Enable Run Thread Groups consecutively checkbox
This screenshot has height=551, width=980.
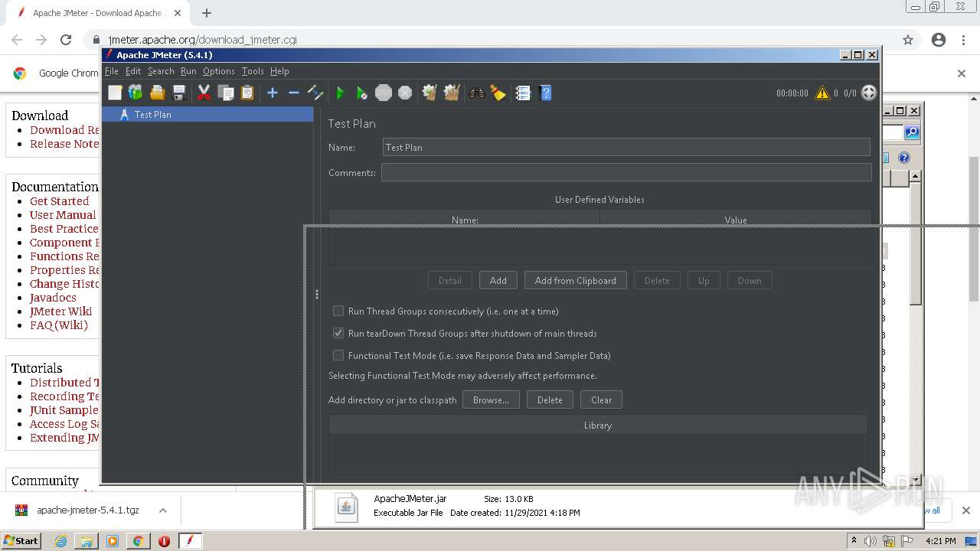click(x=338, y=311)
